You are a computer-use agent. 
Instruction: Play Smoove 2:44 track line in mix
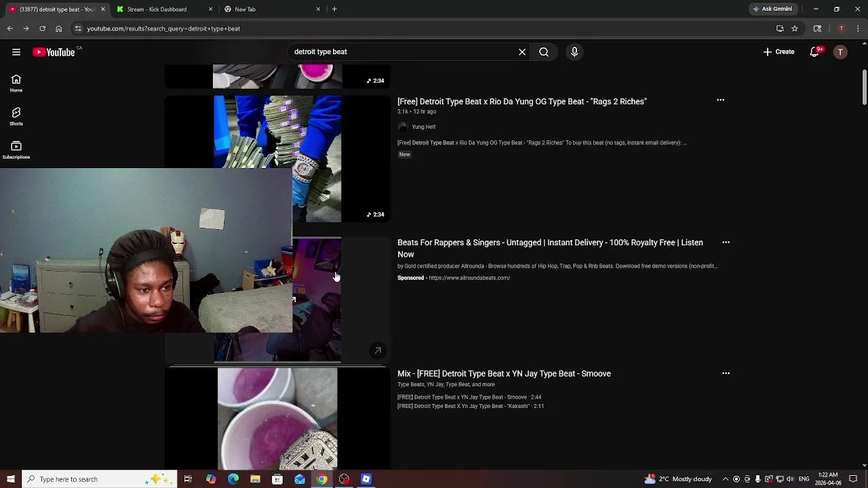(469, 397)
